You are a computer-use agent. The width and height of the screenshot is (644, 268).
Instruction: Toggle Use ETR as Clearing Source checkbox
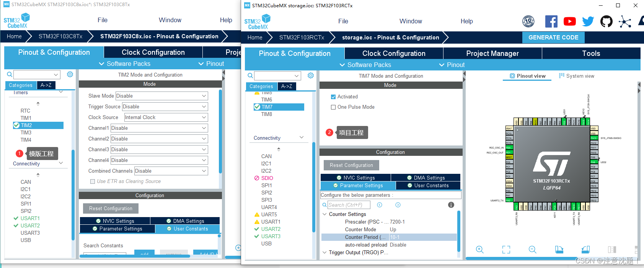coord(93,181)
